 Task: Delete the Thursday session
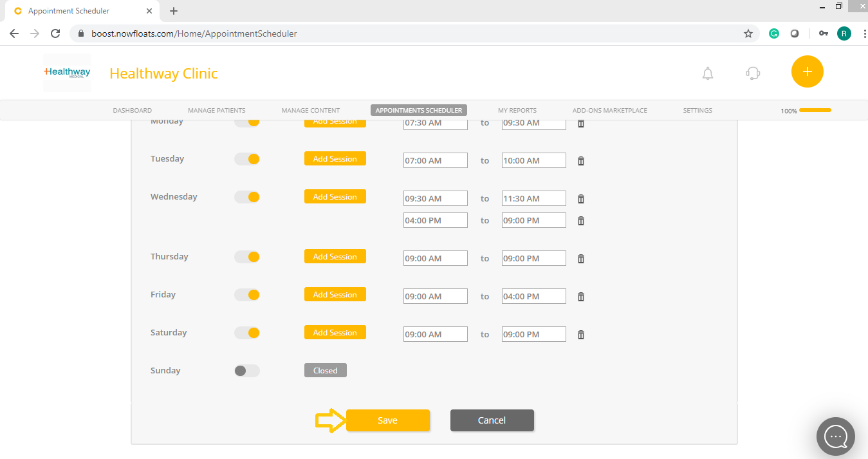pyautogui.click(x=581, y=259)
